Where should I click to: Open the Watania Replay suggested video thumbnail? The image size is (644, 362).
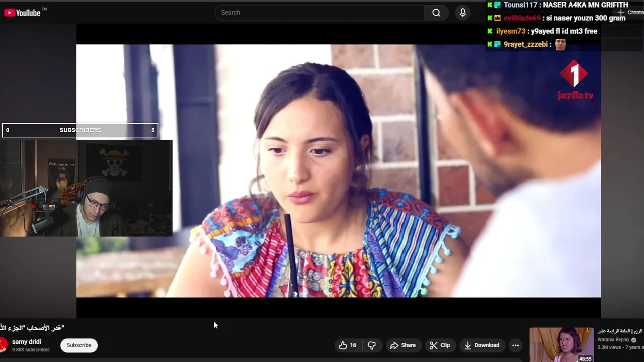click(561, 345)
